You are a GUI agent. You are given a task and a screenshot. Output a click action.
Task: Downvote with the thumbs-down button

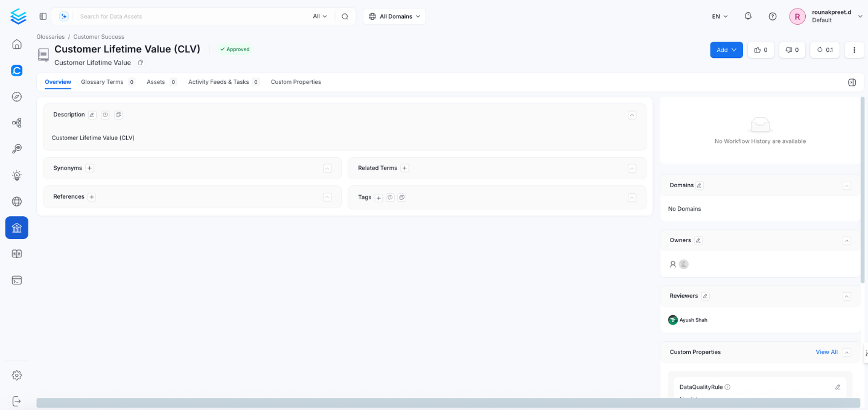(792, 50)
